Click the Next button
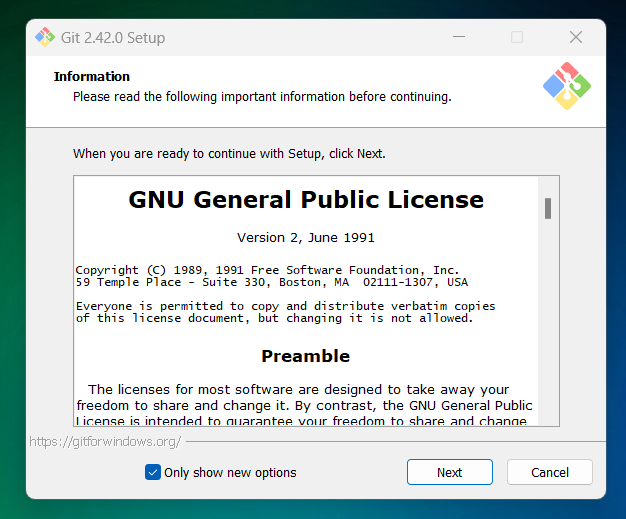This screenshot has height=519, width=626. click(x=450, y=472)
